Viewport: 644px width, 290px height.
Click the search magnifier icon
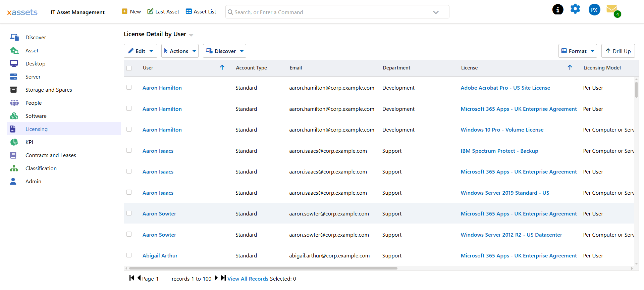[230, 12]
